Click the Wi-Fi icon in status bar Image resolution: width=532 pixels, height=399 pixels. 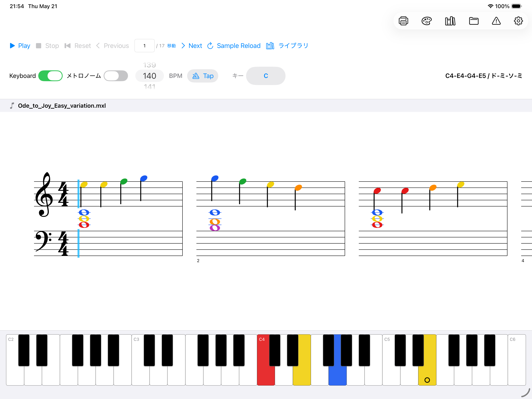tap(490, 6)
